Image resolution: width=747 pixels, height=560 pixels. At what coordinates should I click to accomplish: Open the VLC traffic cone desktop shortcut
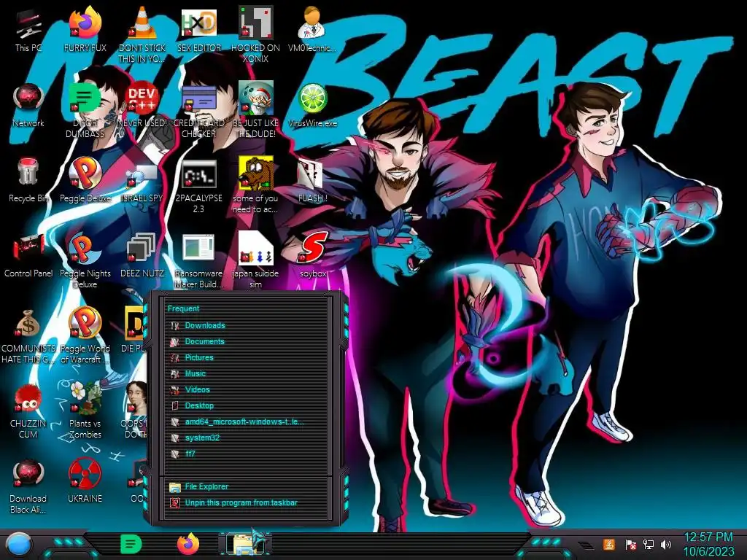coord(142,36)
